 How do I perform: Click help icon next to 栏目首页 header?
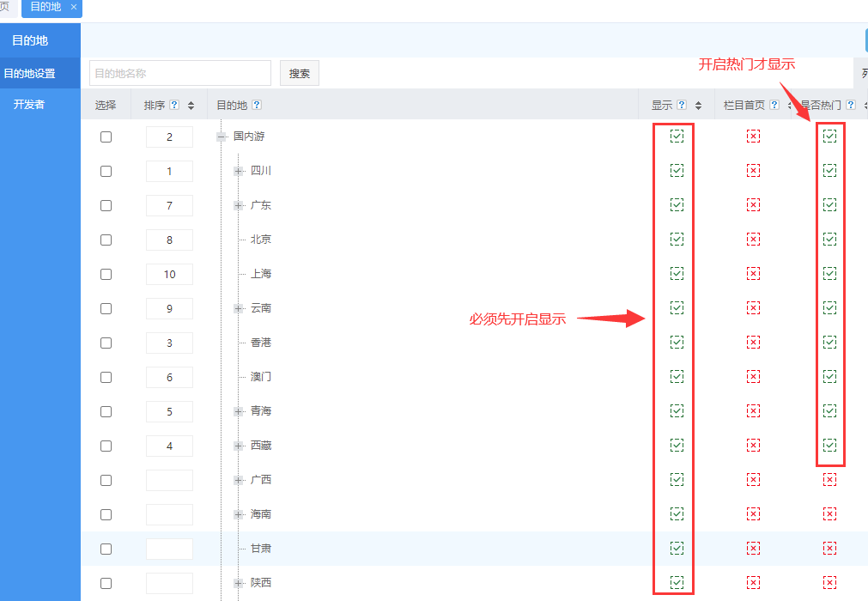pyautogui.click(x=774, y=106)
